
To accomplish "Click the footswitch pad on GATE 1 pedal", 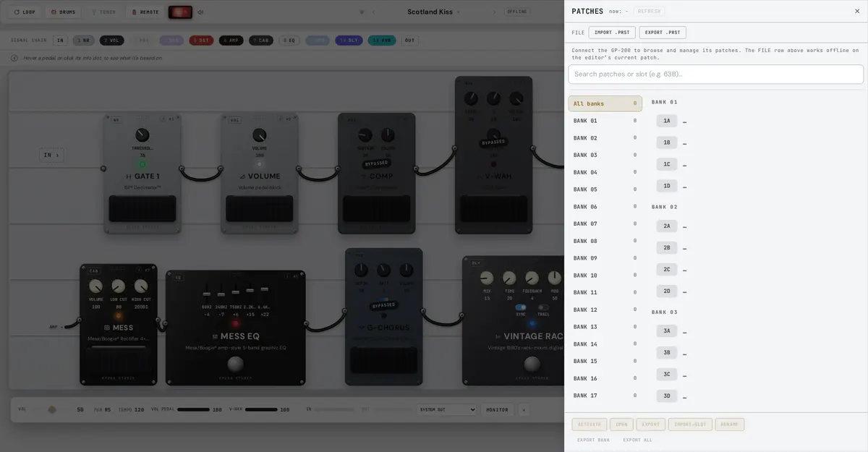I will click(142, 208).
